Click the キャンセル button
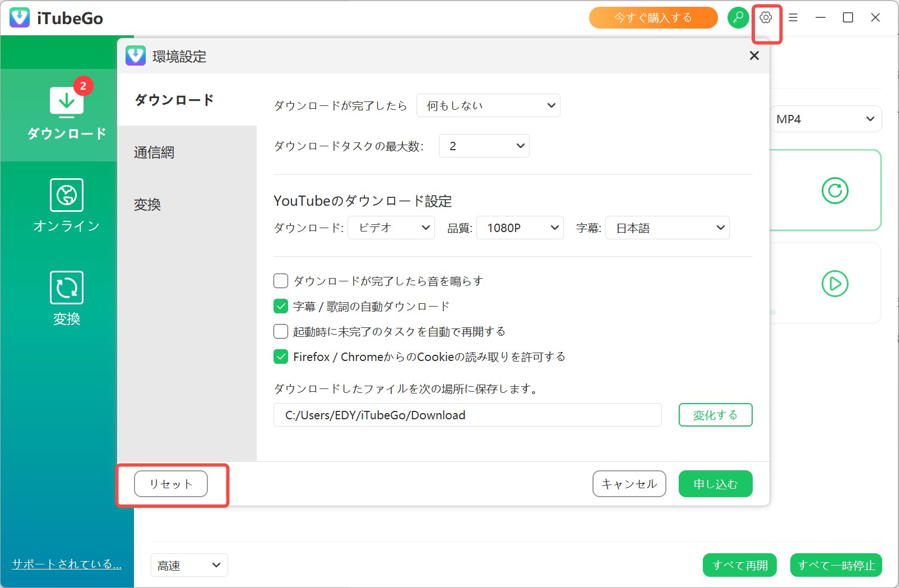The image size is (899, 588). tap(629, 484)
